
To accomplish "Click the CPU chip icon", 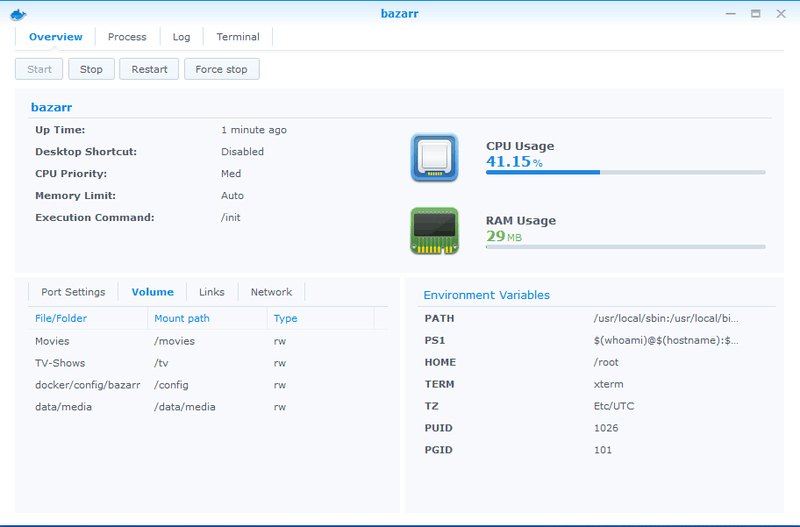I will pos(434,158).
